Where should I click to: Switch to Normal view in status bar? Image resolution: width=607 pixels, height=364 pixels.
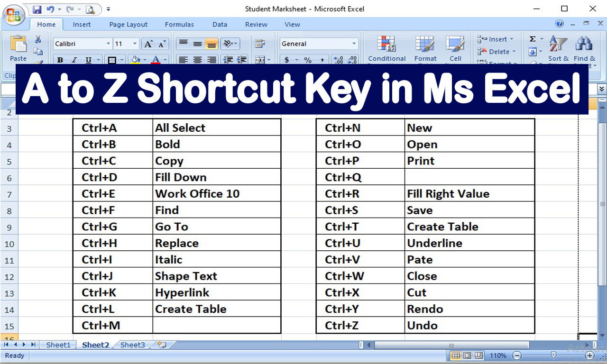pyautogui.click(x=456, y=355)
